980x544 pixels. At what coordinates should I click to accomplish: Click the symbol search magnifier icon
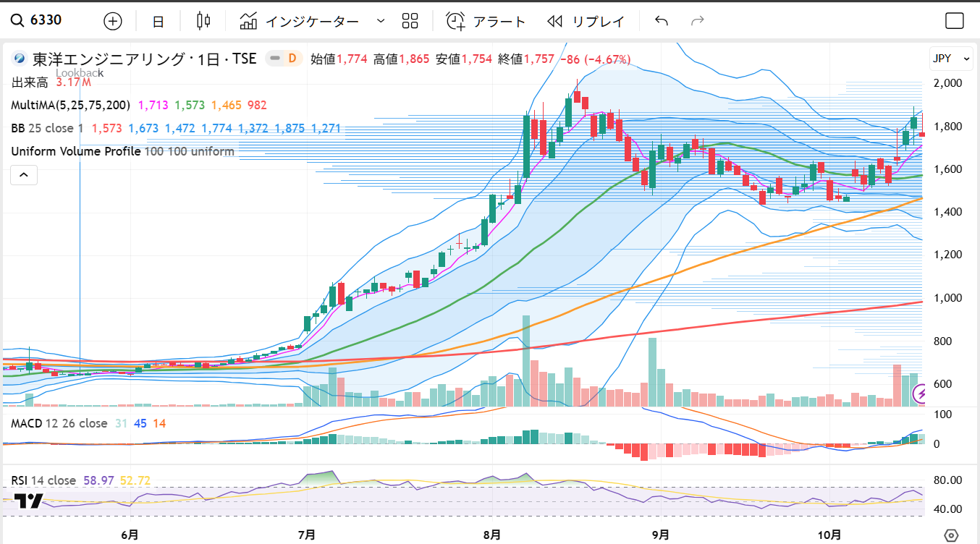click(17, 21)
